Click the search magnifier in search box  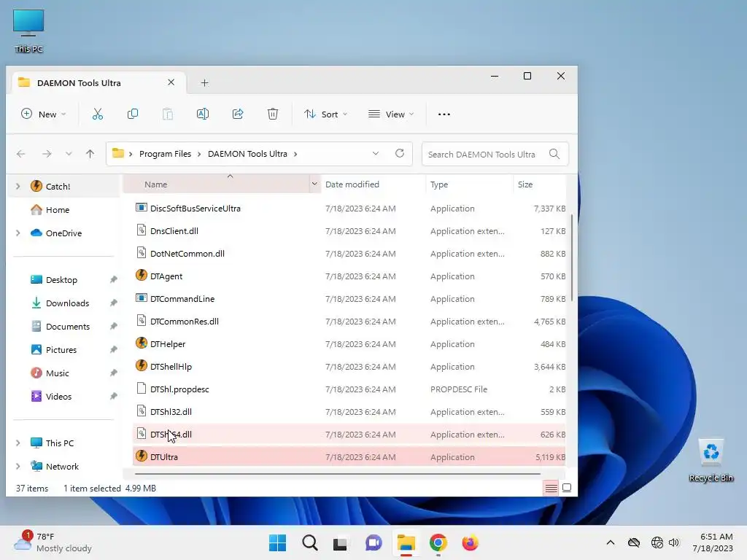point(554,154)
